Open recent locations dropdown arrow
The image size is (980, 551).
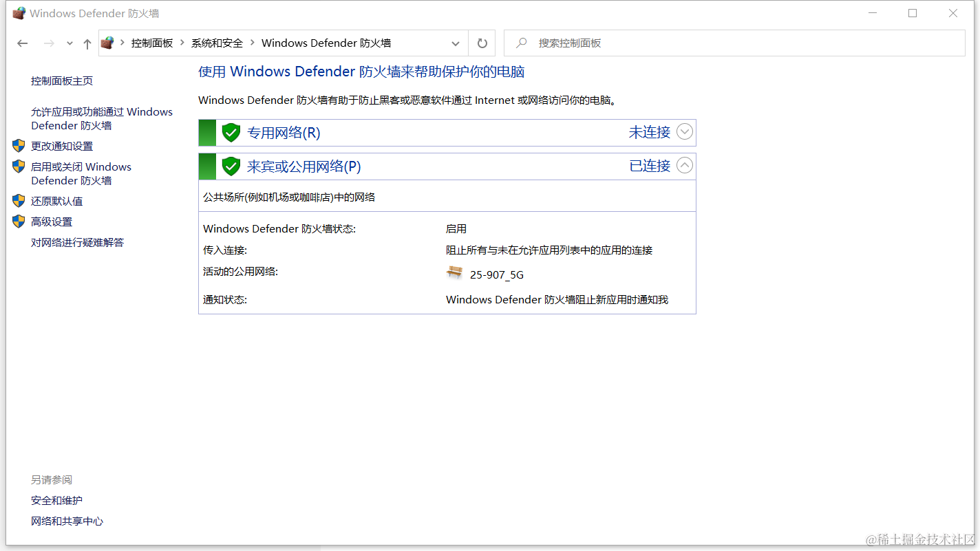coord(70,43)
